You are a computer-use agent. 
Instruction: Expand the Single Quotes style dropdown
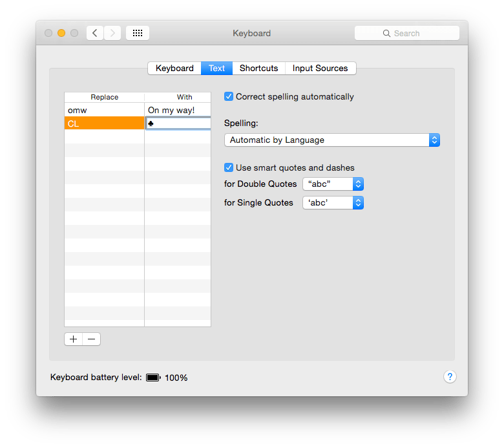click(333, 202)
